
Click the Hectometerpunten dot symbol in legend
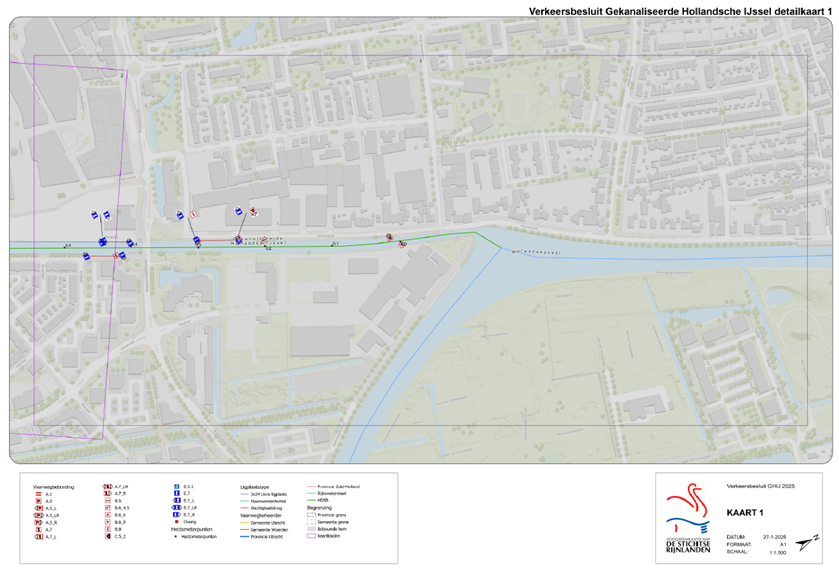point(175,537)
